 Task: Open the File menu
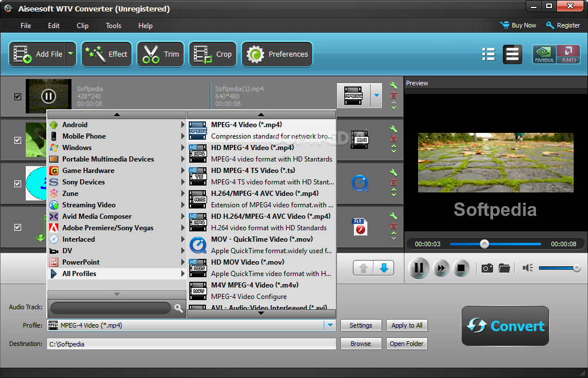[26, 26]
